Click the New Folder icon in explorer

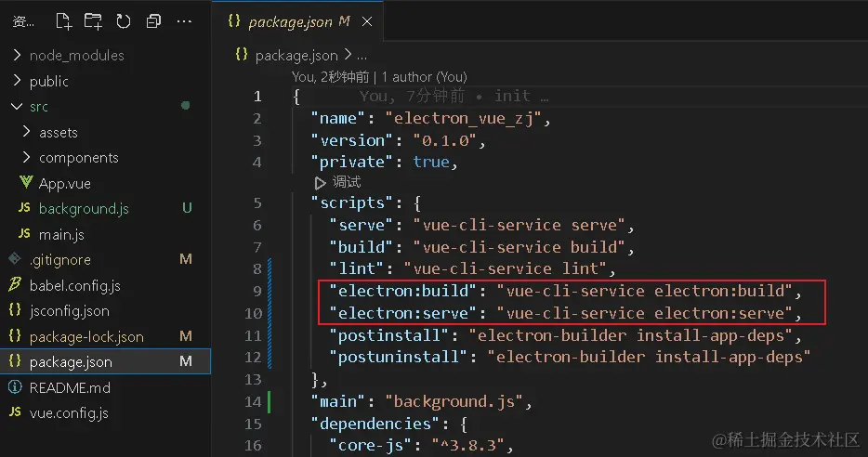point(93,21)
